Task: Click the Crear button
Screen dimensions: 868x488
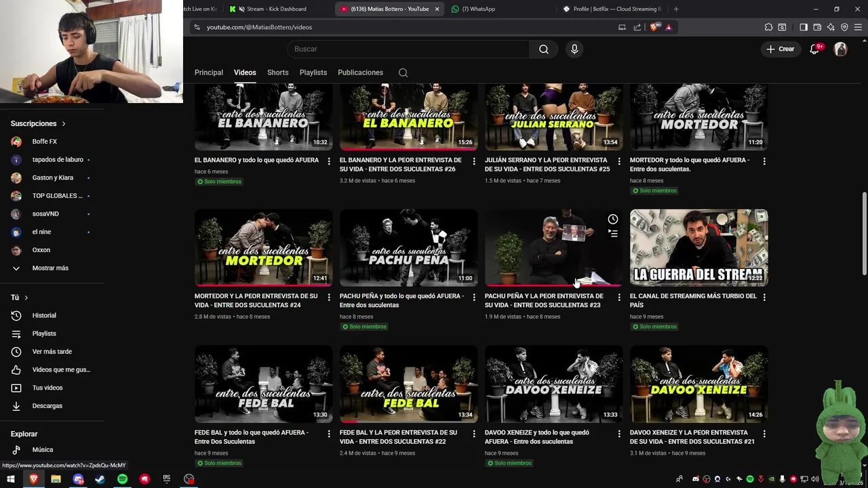Action: (780, 49)
